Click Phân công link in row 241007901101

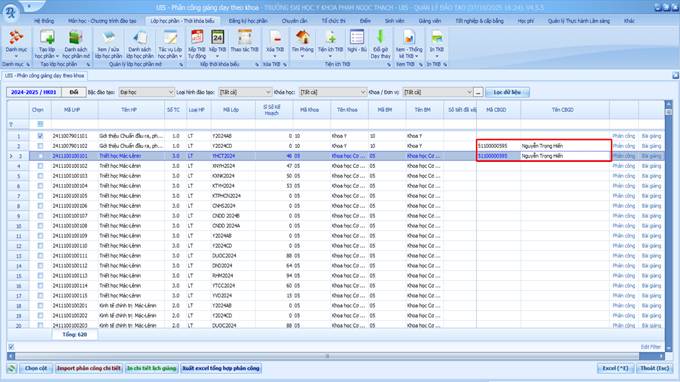[624, 136]
